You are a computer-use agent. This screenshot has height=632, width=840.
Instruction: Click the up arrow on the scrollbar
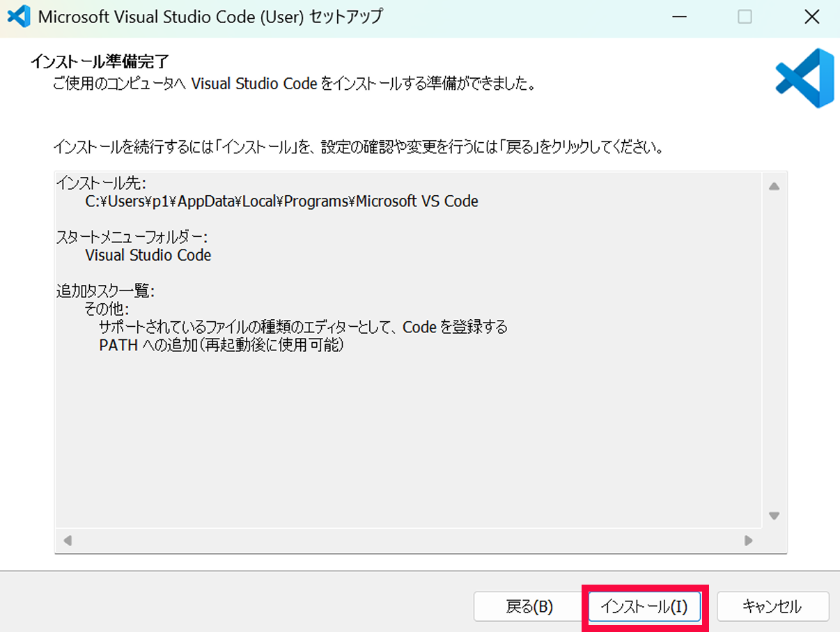774,185
